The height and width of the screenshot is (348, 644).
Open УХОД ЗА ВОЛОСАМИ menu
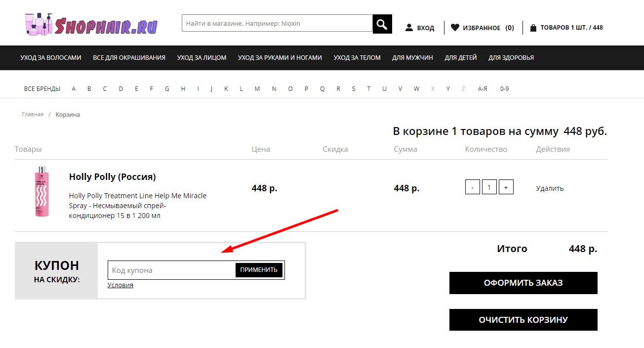pos(51,58)
